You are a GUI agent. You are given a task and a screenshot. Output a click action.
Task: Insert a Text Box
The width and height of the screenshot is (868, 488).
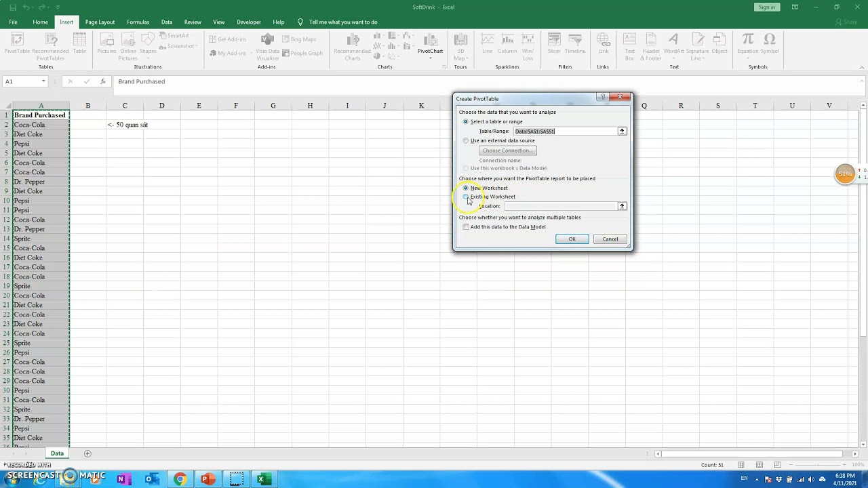tap(630, 47)
